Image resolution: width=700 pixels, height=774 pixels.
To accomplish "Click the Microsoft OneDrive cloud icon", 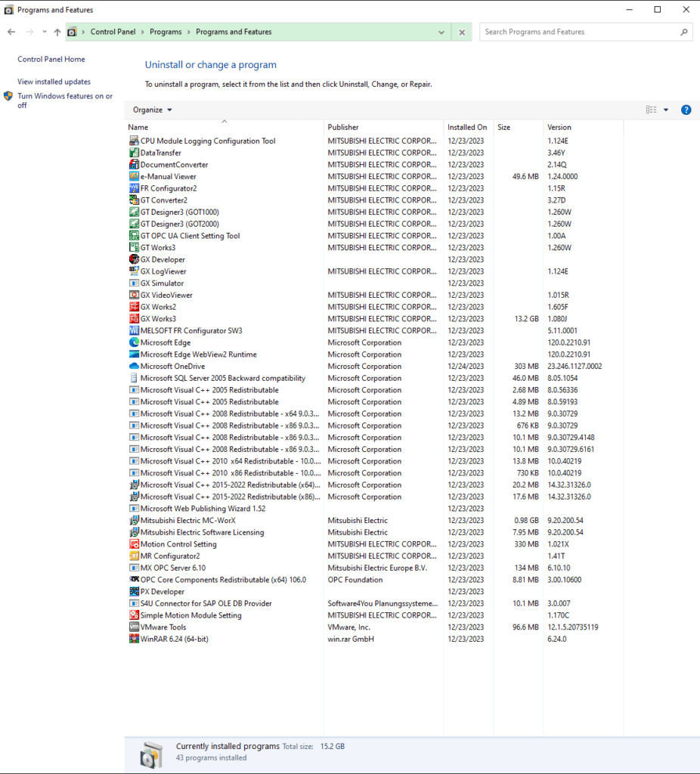I will click(x=134, y=366).
